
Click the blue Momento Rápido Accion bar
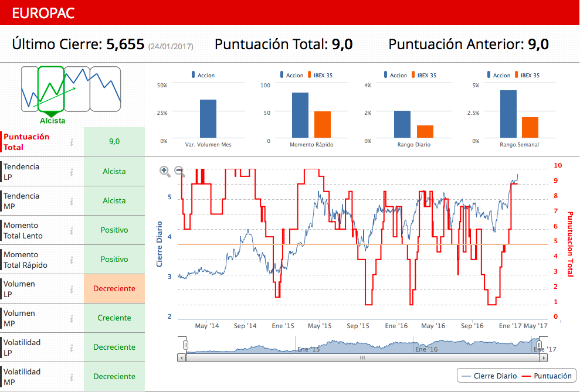click(x=300, y=115)
